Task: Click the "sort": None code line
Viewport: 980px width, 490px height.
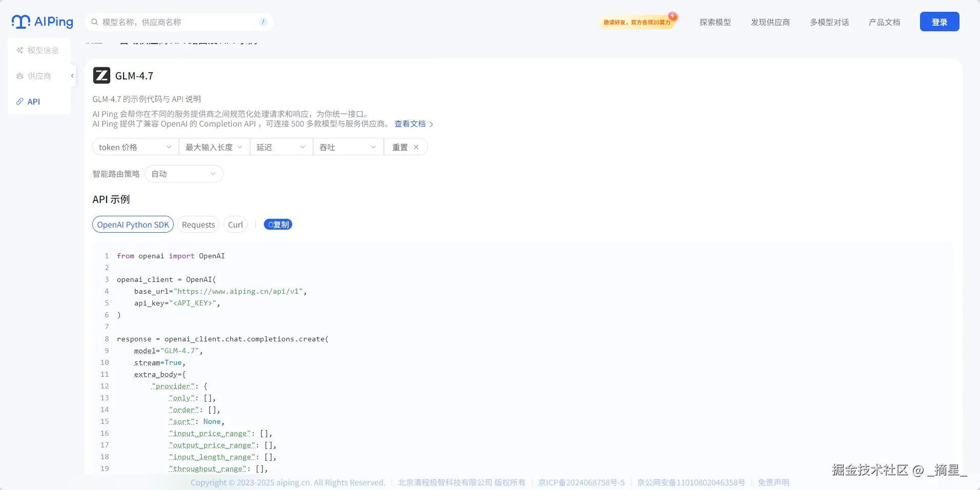Action: tap(197, 421)
